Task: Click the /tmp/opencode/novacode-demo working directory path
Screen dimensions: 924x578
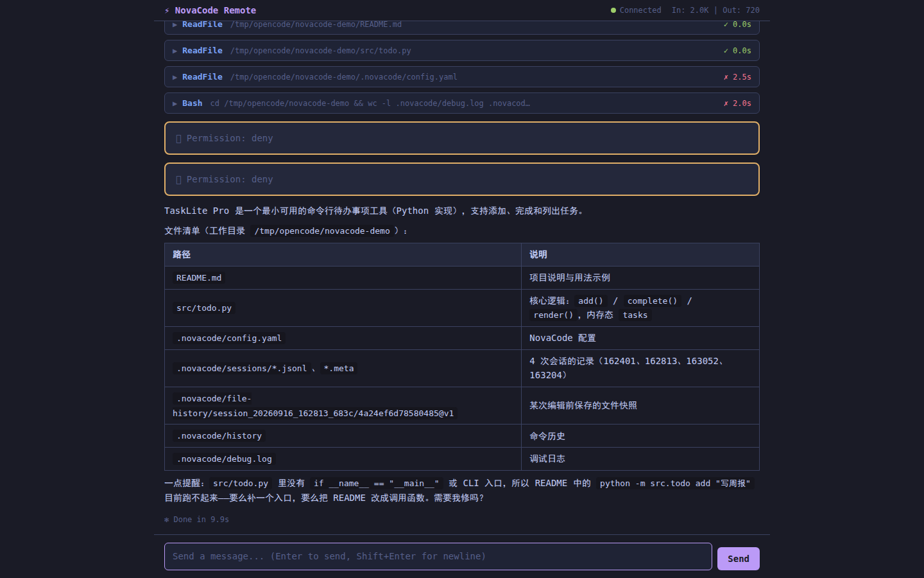Action: 322,231
